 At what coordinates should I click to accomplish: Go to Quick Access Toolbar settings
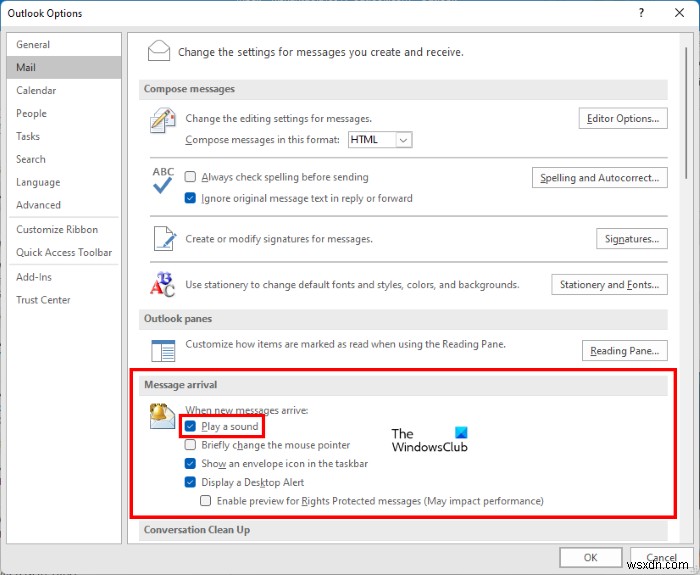[x=64, y=252]
